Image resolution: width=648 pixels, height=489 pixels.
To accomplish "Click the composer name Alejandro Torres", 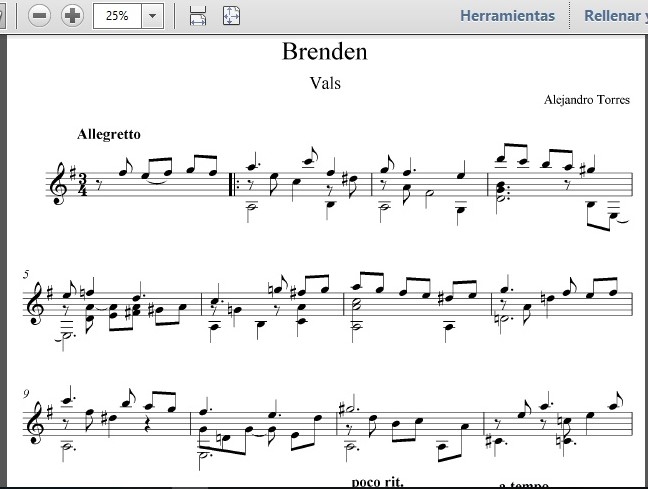I will click(x=587, y=100).
